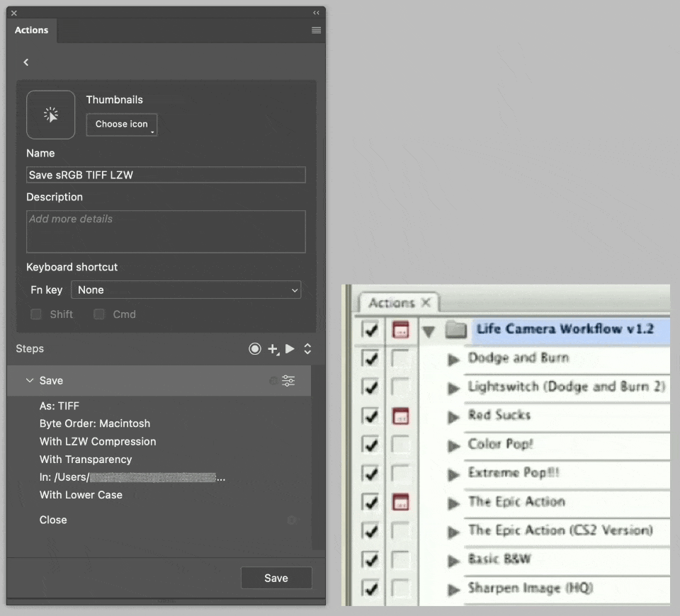
Task: Click the Save button at panel bottom
Action: (276, 578)
